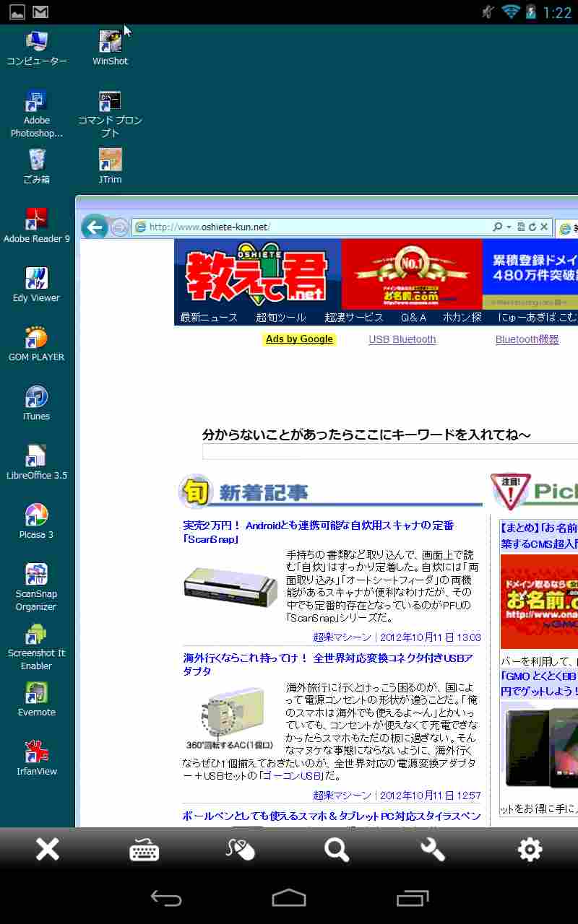Show the on-screen keyboard
Image resolution: width=578 pixels, height=924 pixels.
tap(144, 850)
